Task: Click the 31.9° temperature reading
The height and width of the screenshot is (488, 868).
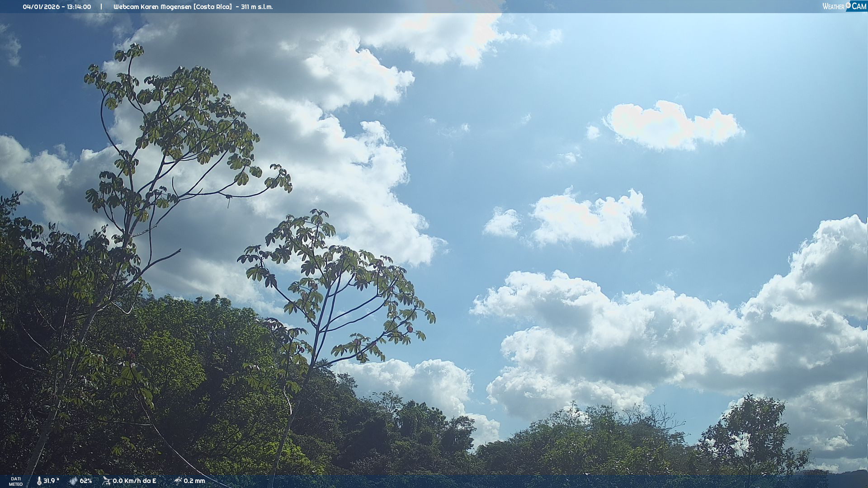Action: click(x=51, y=481)
